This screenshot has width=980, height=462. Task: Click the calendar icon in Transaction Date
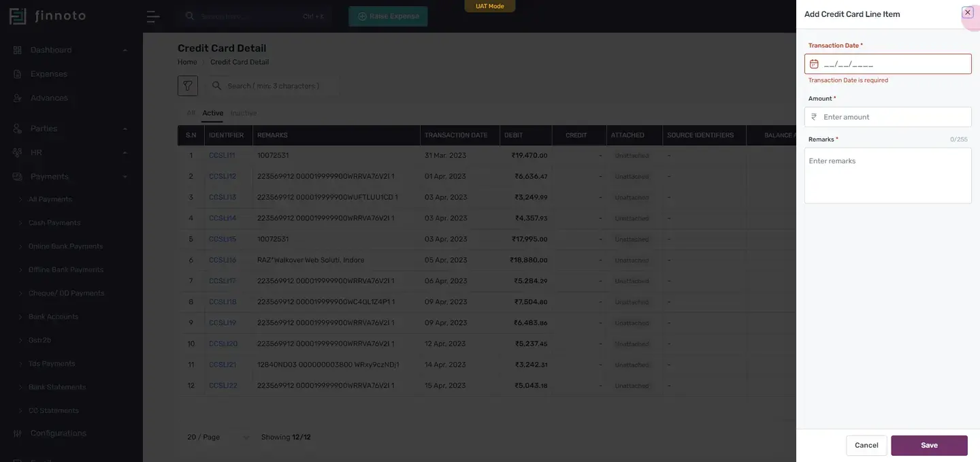pos(814,64)
